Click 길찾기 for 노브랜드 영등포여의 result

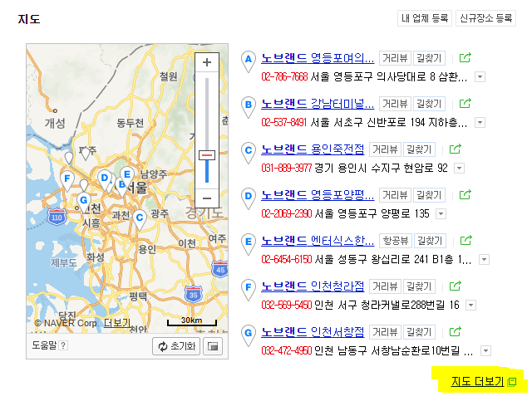[x=429, y=58]
